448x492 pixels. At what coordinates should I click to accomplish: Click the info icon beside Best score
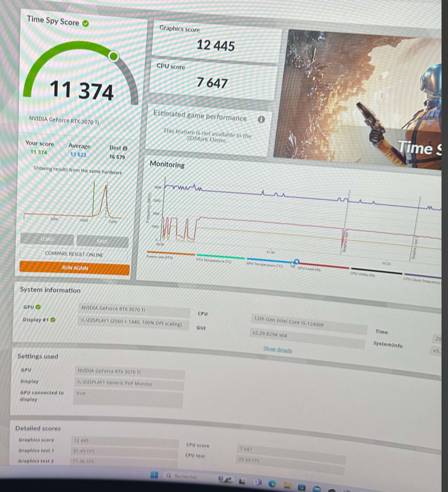[x=126, y=147]
